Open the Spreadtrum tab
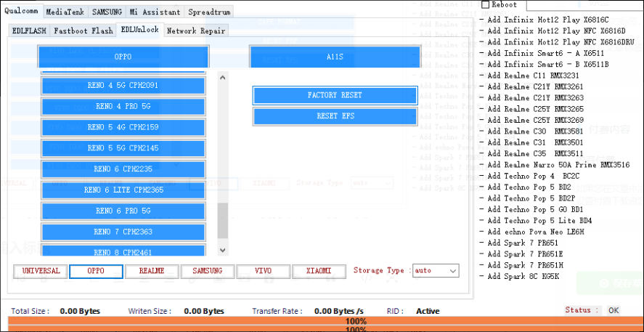The width and height of the screenshot is (644, 332). [209, 12]
